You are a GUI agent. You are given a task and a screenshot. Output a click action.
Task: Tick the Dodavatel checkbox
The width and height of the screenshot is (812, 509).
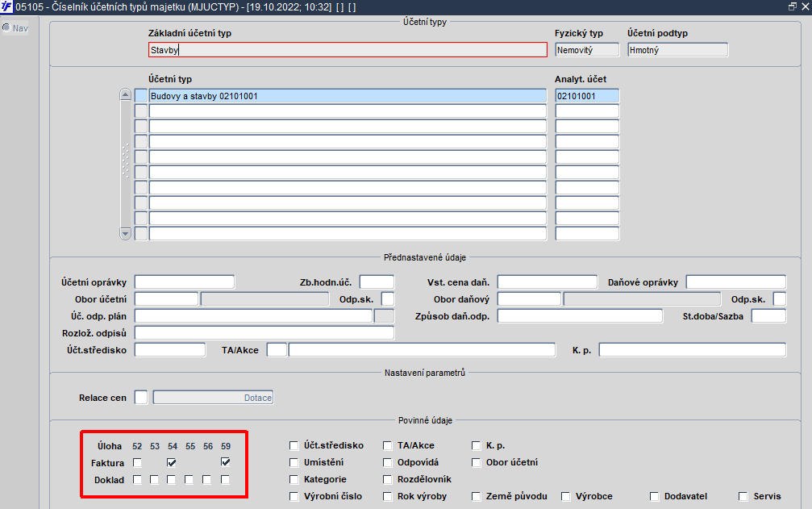[655, 497]
